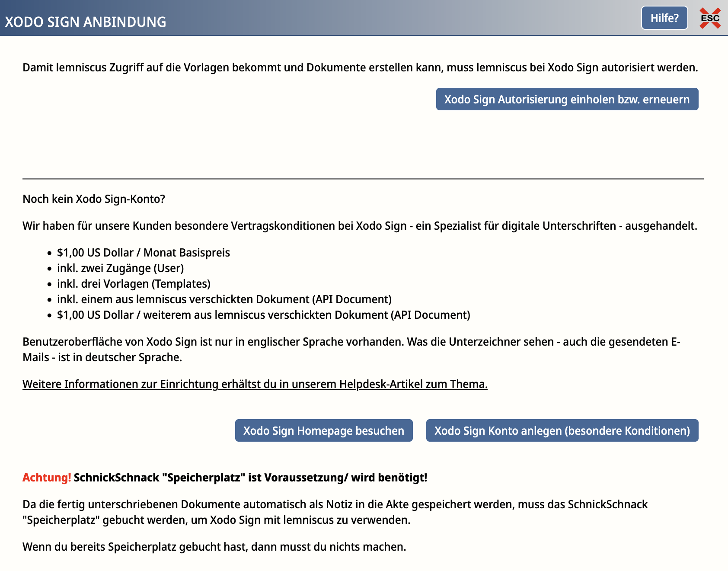The image size is (728, 571).
Task: Click the red ESC close icon
Action: coord(710,18)
